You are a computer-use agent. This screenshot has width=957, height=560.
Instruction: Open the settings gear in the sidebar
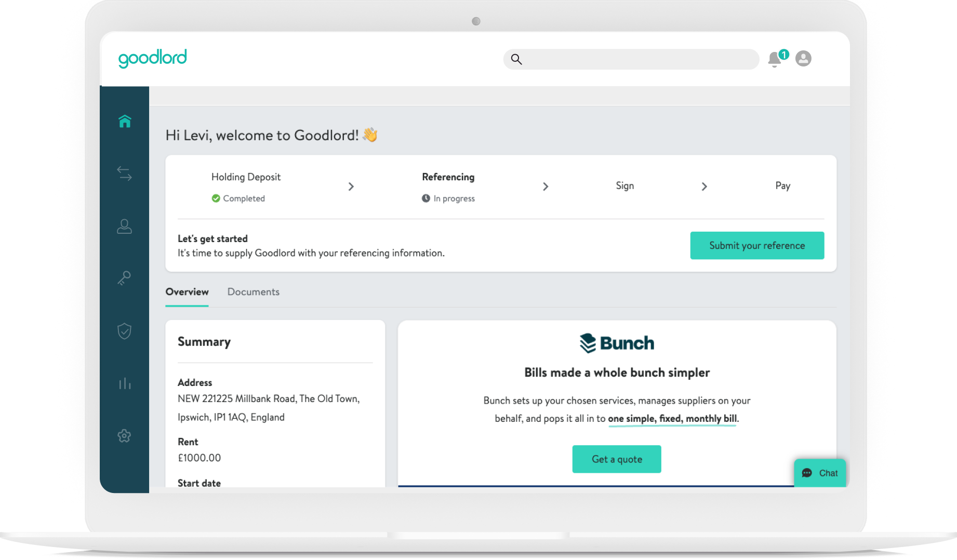[x=125, y=436]
